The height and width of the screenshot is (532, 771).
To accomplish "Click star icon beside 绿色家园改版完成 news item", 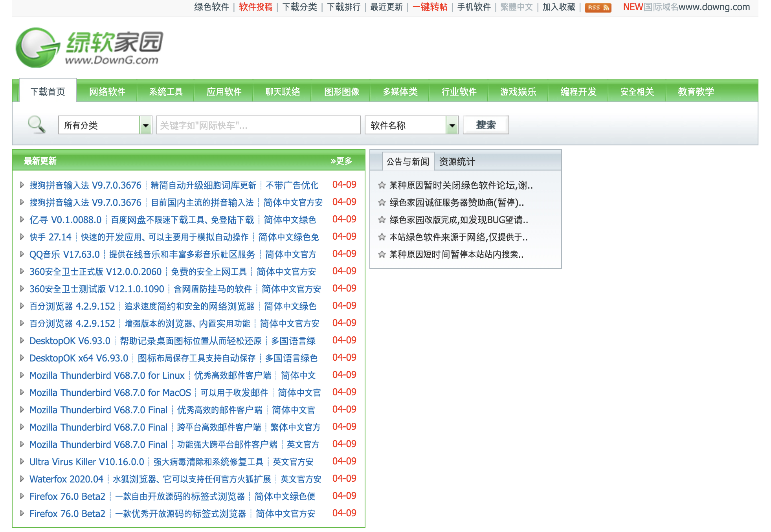I will [382, 220].
